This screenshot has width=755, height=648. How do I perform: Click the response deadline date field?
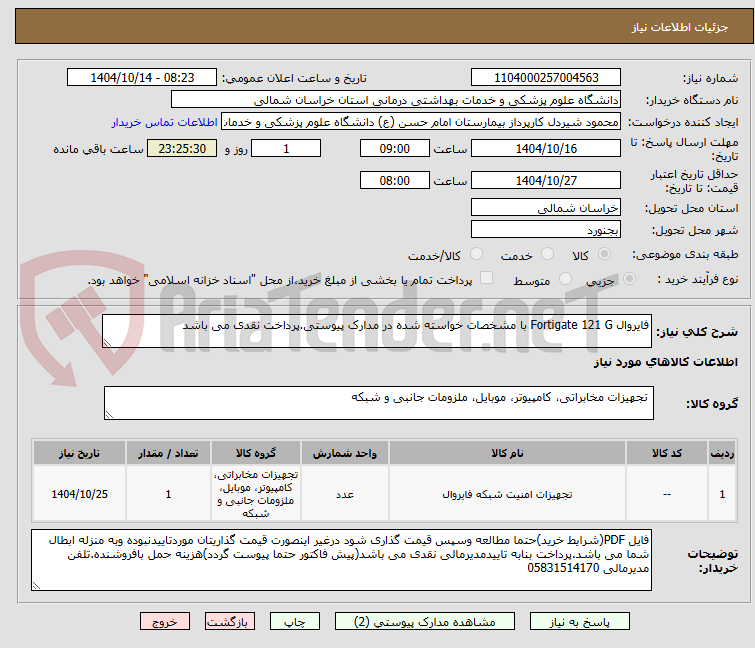(546, 149)
